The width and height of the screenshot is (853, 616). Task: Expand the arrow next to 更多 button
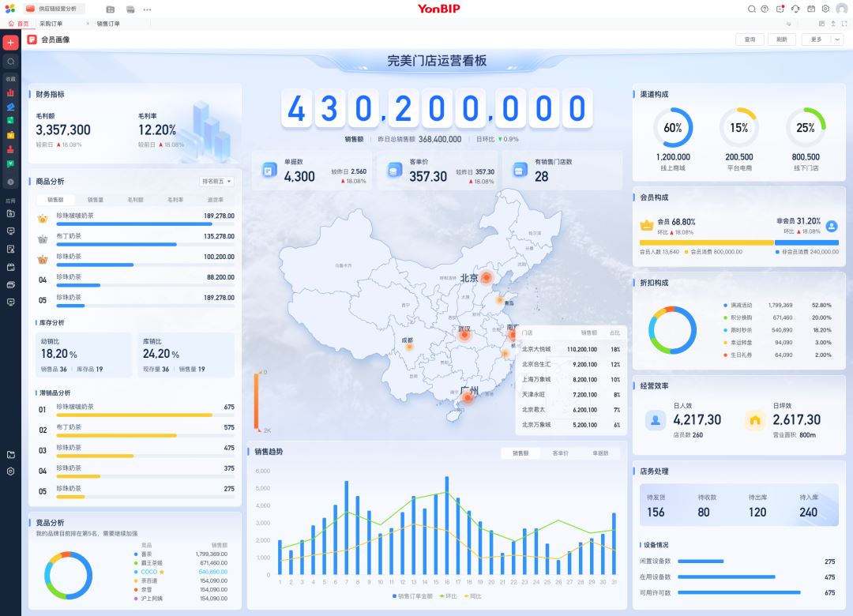pos(838,39)
